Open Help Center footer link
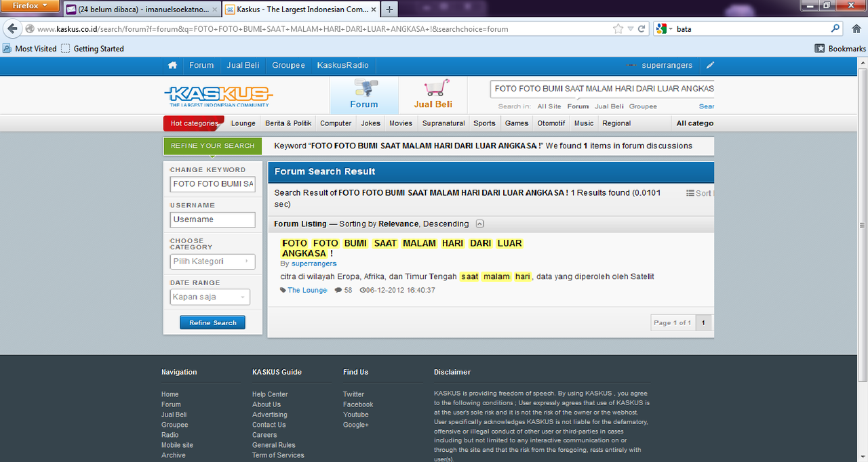Image resolution: width=868 pixels, height=462 pixels. [x=270, y=394]
